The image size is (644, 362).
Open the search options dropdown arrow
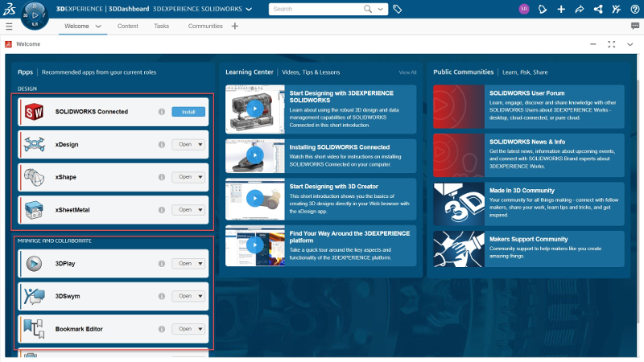pyautogui.click(x=379, y=9)
